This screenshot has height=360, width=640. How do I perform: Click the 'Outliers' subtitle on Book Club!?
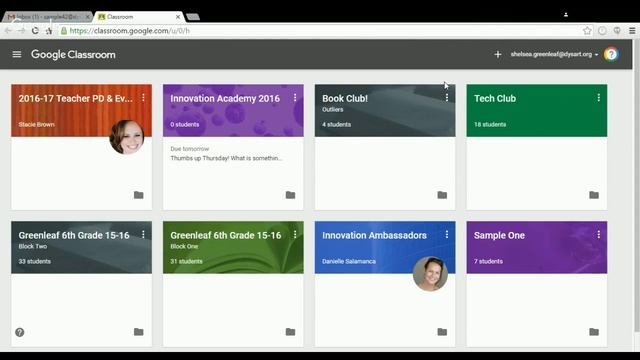coord(333,109)
